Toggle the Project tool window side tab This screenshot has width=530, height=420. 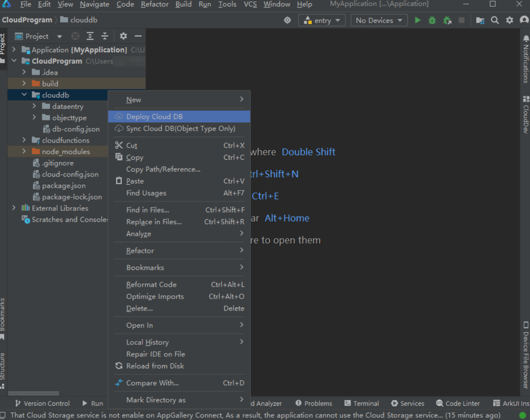(3, 48)
